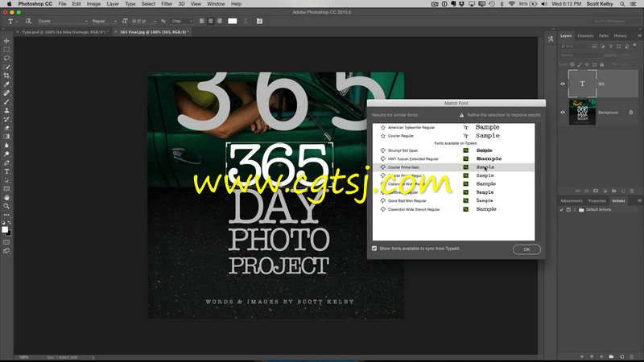The height and width of the screenshot is (362, 644).
Task: Create new layer icon in Layers panel
Action: point(622,191)
